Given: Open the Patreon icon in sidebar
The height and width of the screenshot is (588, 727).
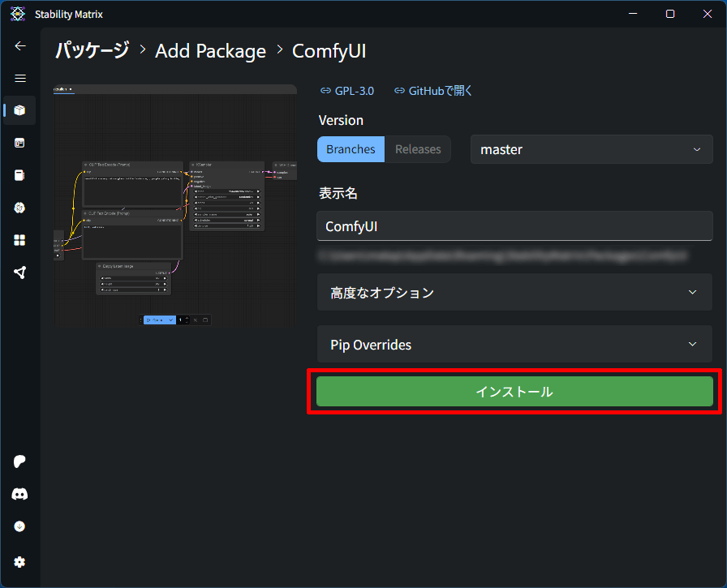Looking at the screenshot, I should [19, 461].
